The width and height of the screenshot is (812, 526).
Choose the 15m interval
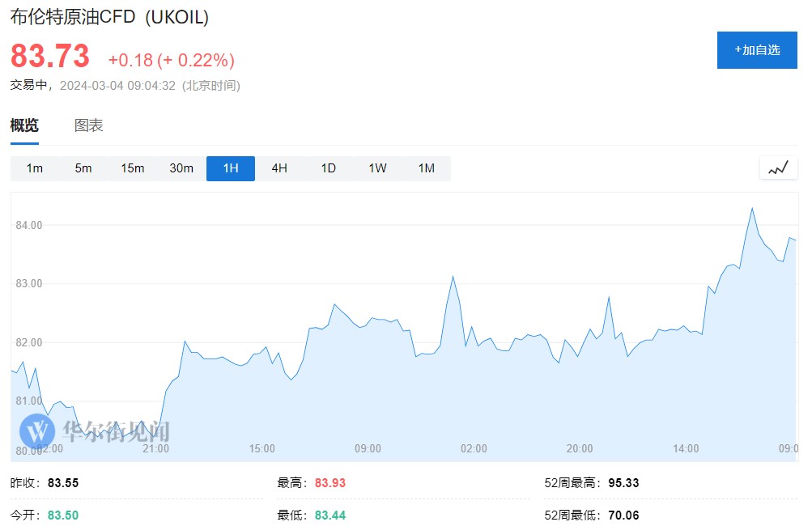tap(133, 168)
